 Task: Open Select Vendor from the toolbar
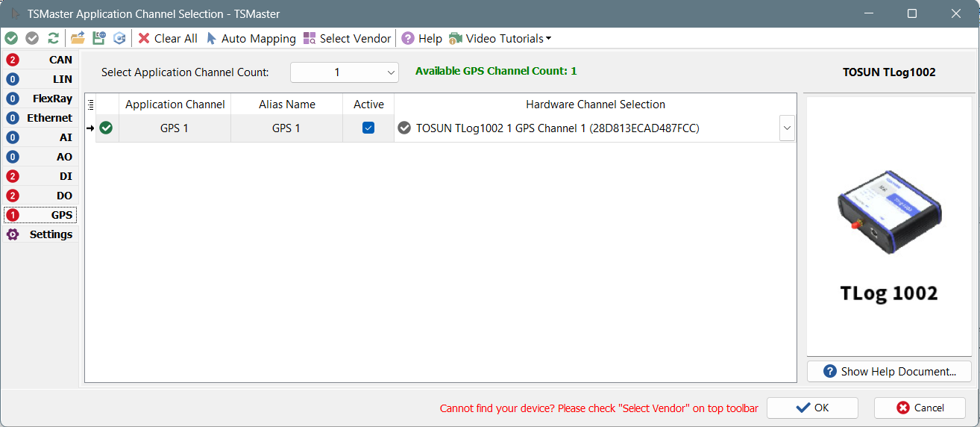[347, 38]
